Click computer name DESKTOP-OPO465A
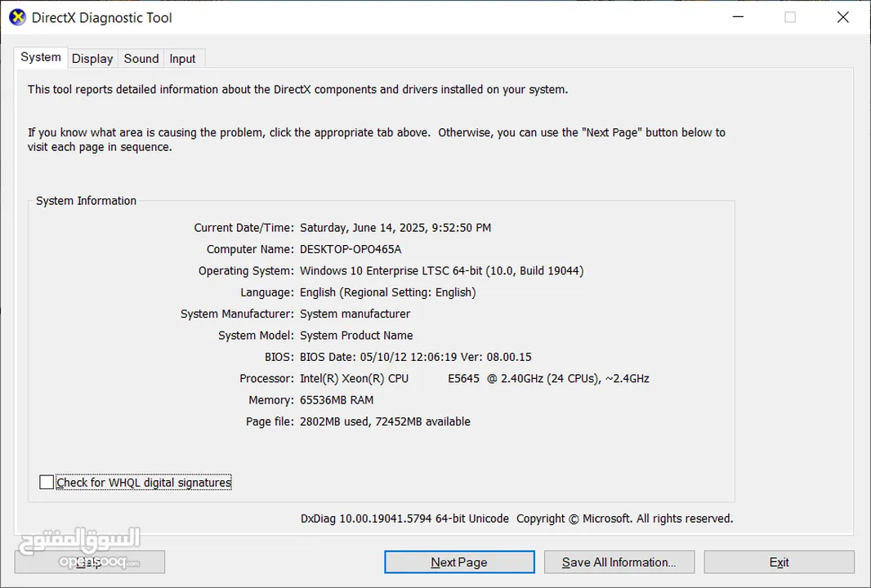 [351, 249]
